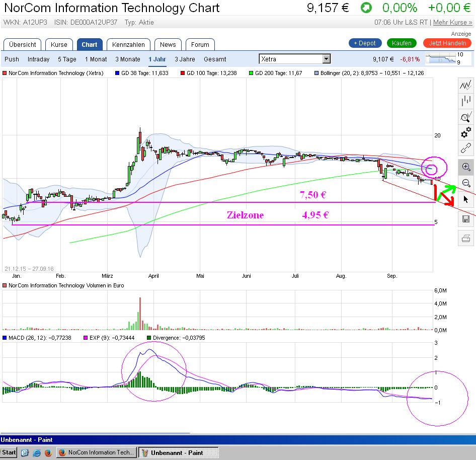Image resolution: width=476 pixels, height=460 pixels.
Task: Click the Volumen in Euro legend swatch
Action: (x=5, y=286)
